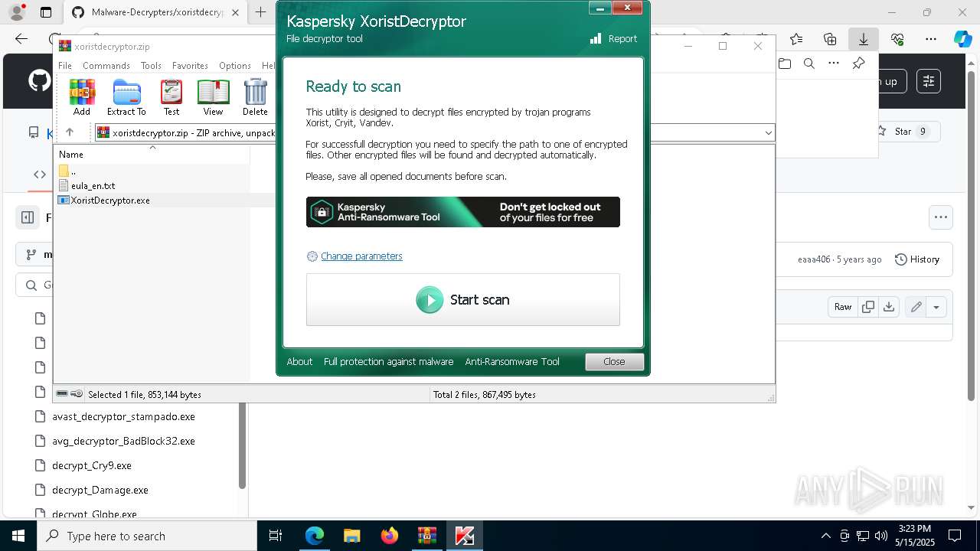Open File Explorer from the taskbar
The image size is (980, 551).
coord(352,536)
